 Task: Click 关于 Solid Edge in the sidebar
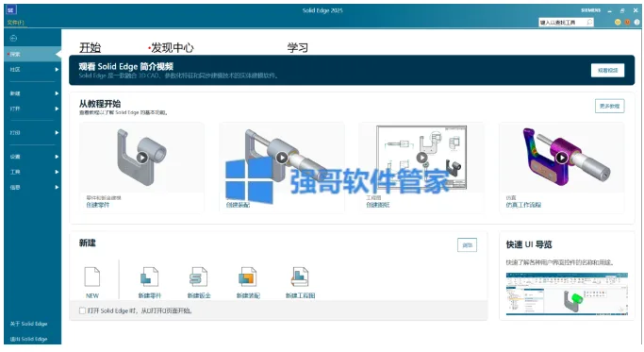coord(28,324)
